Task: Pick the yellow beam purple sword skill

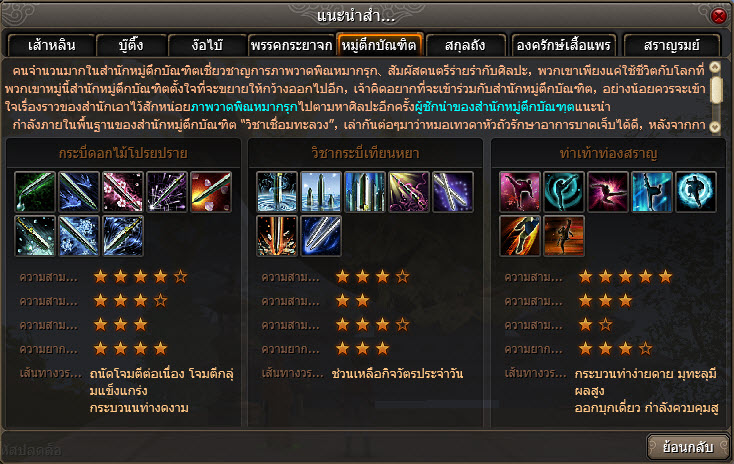Action: (x=409, y=191)
